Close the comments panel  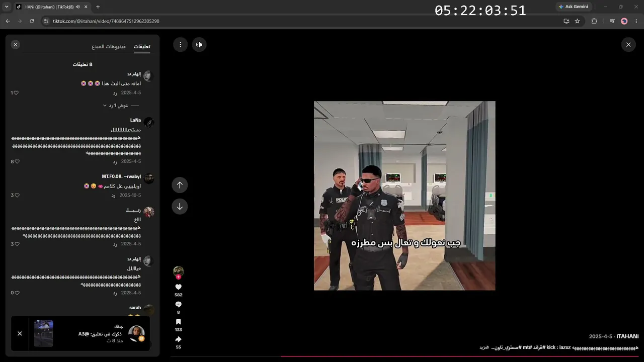click(x=15, y=45)
